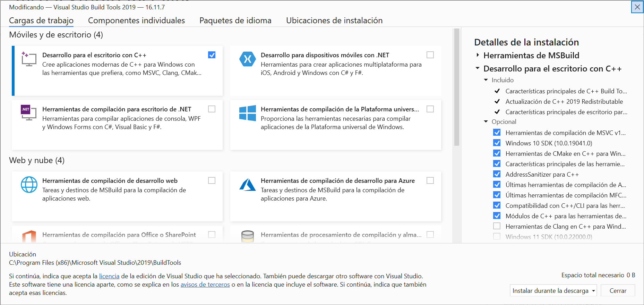Collapse Desarrollo para el escritorio con C++ details
This screenshot has height=305, width=644.
pyautogui.click(x=478, y=68)
